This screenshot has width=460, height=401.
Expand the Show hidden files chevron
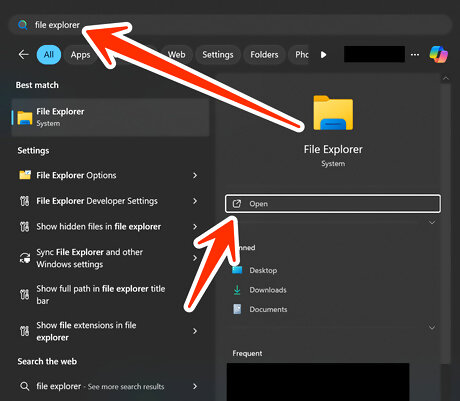195,227
